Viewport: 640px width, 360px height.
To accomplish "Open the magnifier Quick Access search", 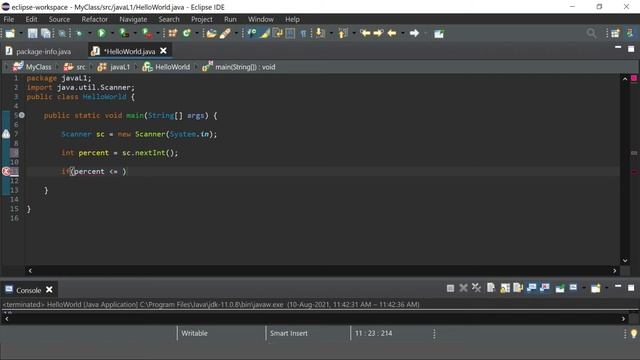I will pos(591,33).
